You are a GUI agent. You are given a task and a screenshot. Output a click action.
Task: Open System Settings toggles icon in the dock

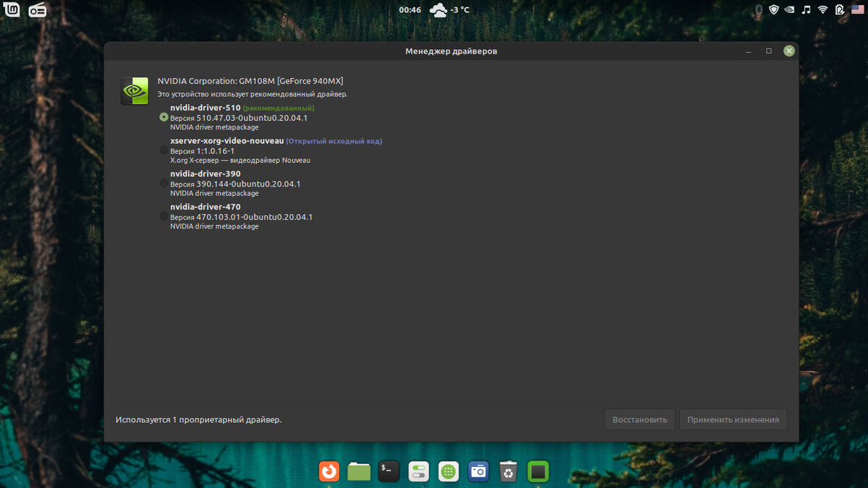(419, 471)
